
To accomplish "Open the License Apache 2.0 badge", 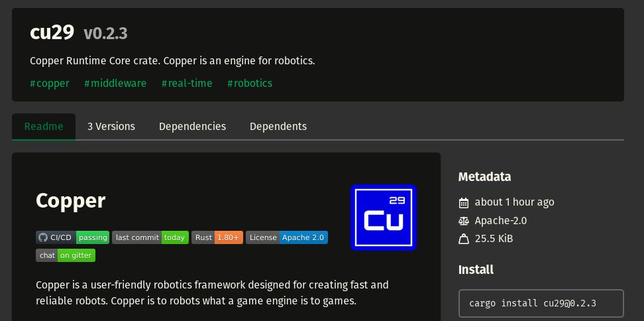I will 287,237.
